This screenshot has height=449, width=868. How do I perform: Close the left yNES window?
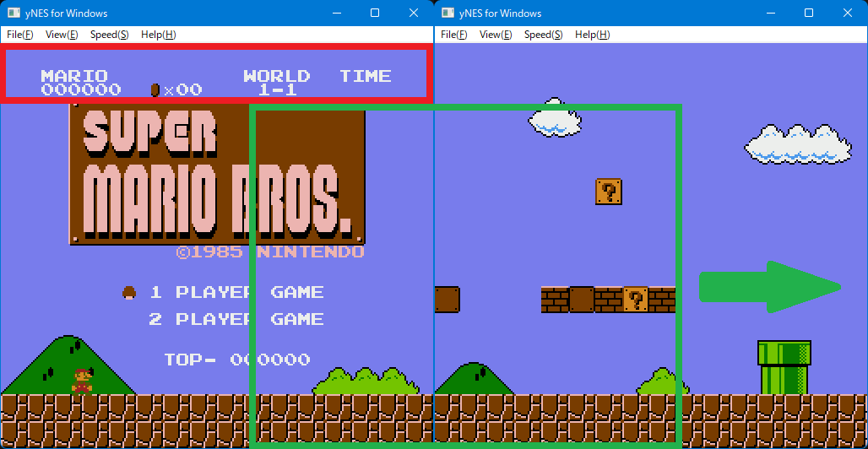point(414,13)
